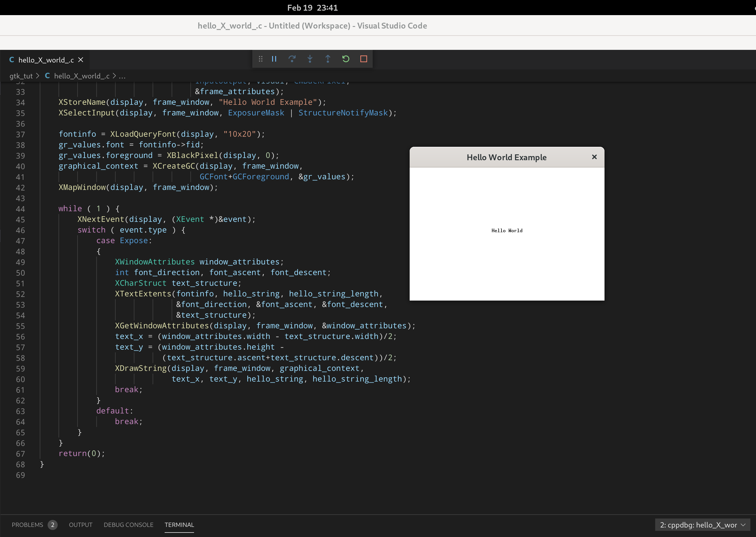
Task: Open the gtk_tut breadcrumb menu
Action: click(x=22, y=76)
